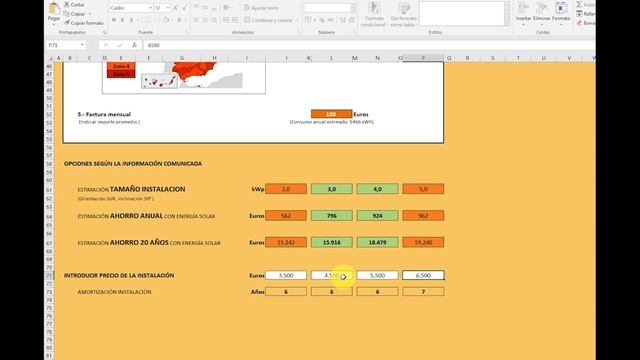
Task: Click the font color A icon
Action: click(x=179, y=20)
